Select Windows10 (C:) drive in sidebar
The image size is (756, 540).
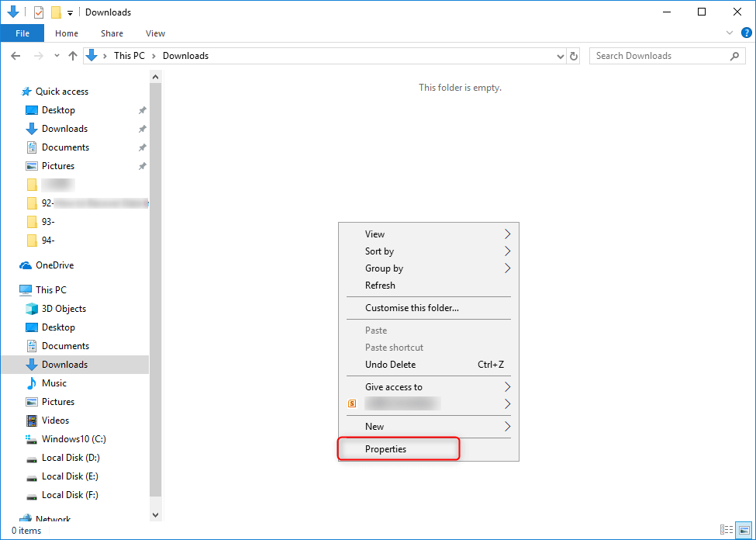[73, 439]
